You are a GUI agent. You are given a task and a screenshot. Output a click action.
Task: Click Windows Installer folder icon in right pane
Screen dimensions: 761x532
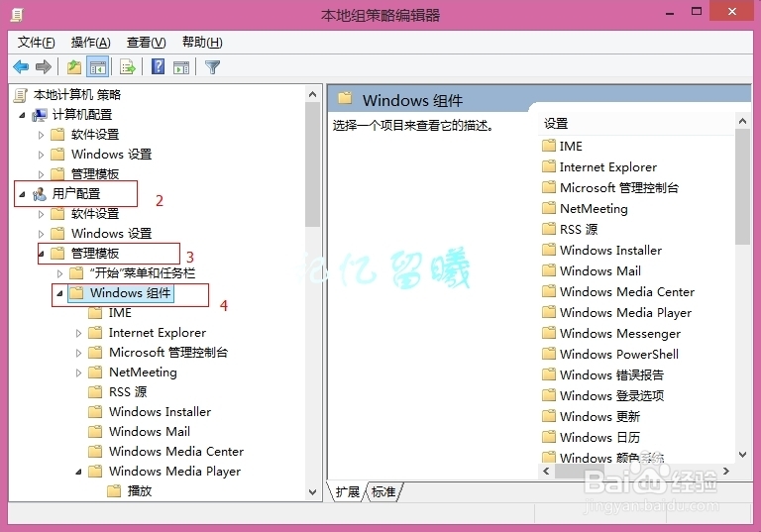click(x=548, y=250)
